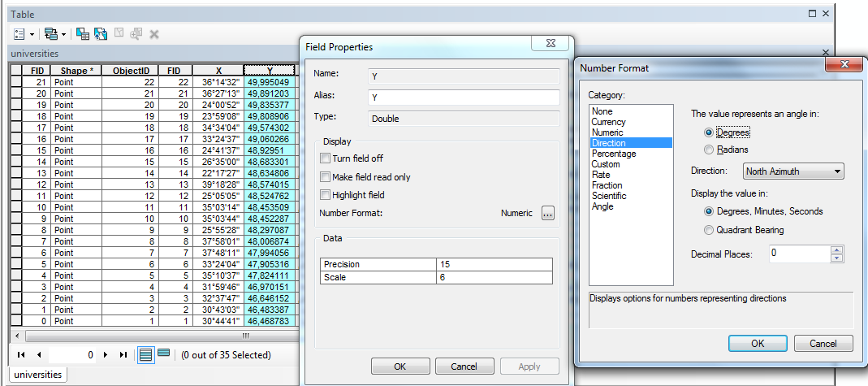Open the Direction dropdown North Azimuth
Viewport: 868px width, 386px height.
point(793,171)
